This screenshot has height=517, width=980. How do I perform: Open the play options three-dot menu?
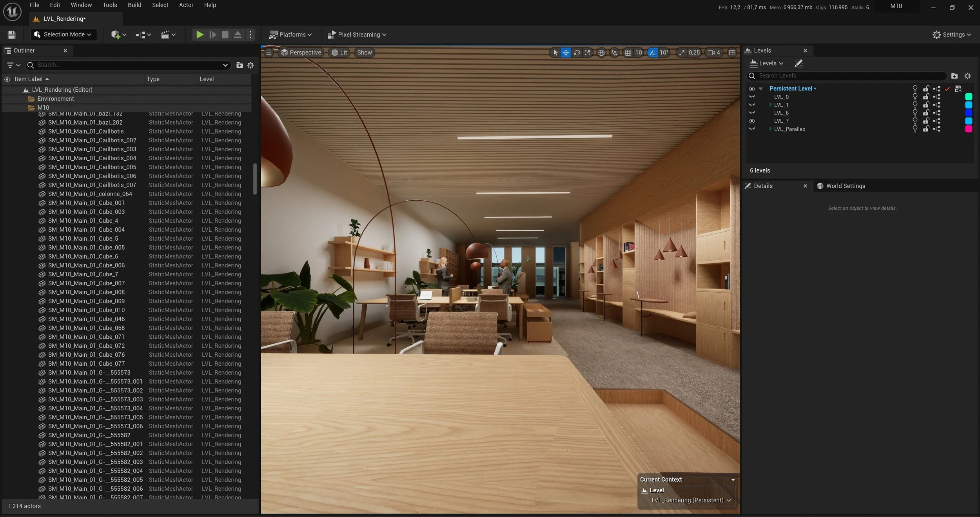(x=250, y=34)
